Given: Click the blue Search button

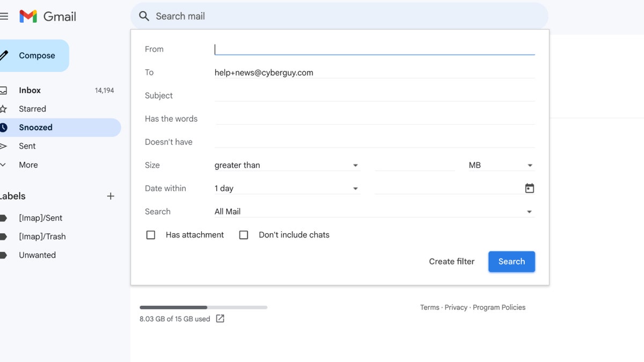Looking at the screenshot, I should (511, 261).
